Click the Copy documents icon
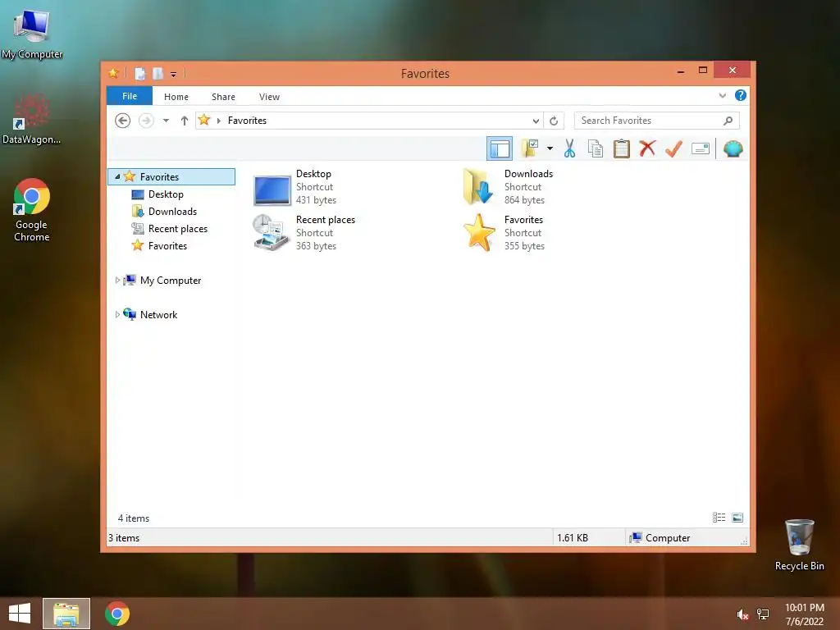 596,148
